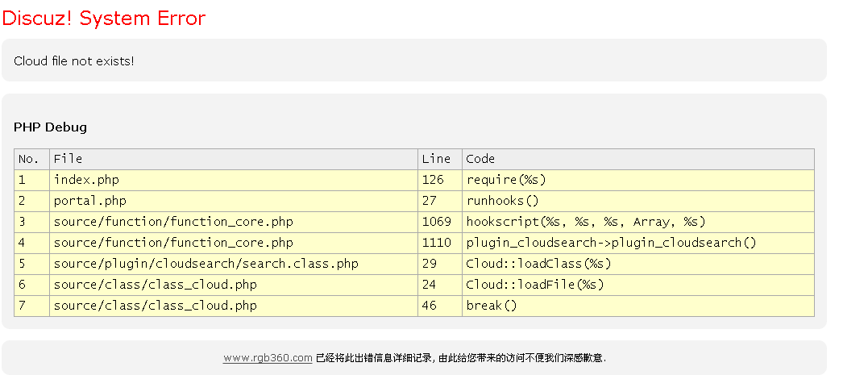Image resolution: width=868 pixels, height=375 pixels.
Task: Click the 'PHP Debug' heading
Action: tap(51, 127)
